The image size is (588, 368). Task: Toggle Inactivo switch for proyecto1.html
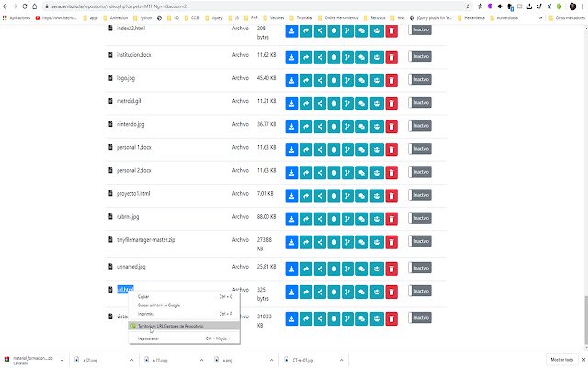[x=420, y=195]
